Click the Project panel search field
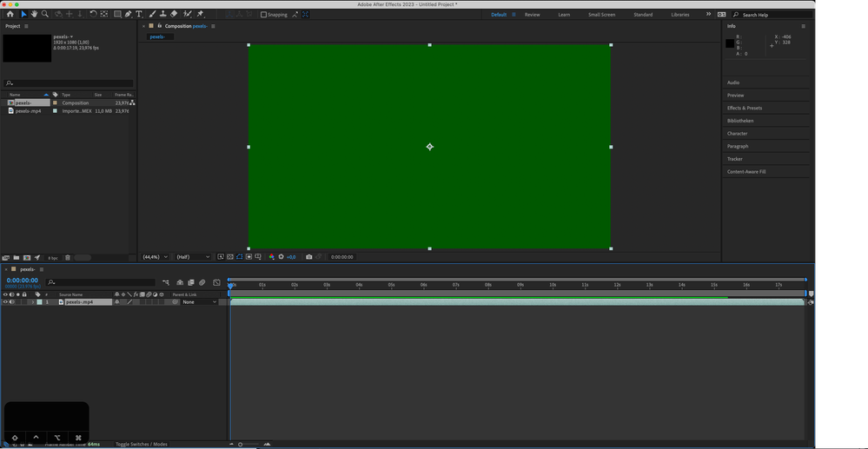Viewport: 868px width, 449px height. pyautogui.click(x=69, y=83)
